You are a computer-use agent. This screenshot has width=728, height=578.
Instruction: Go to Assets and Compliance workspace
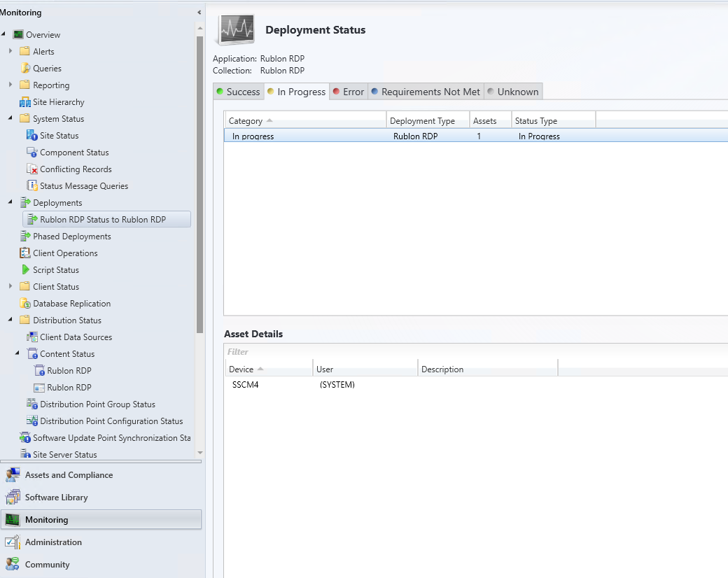(x=69, y=475)
